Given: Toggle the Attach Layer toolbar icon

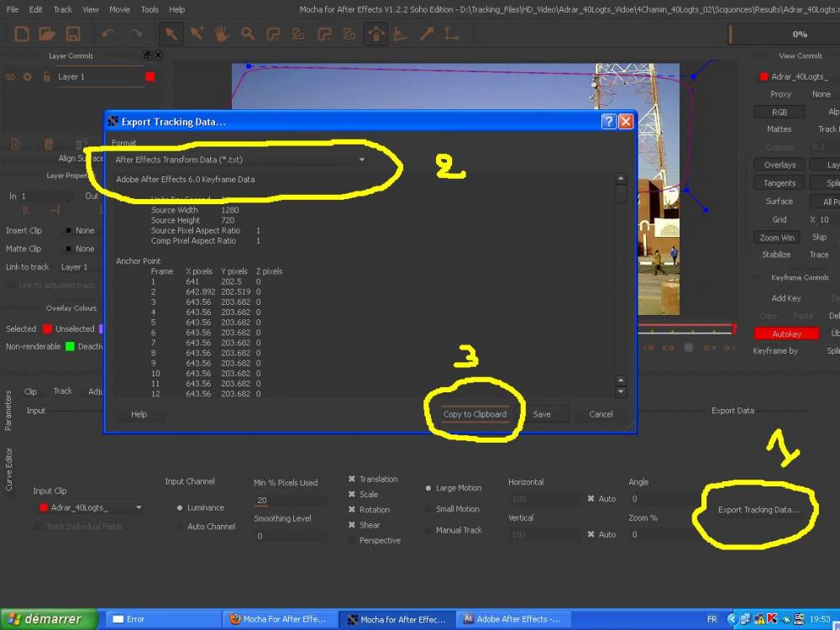Looking at the screenshot, I should click(375, 34).
